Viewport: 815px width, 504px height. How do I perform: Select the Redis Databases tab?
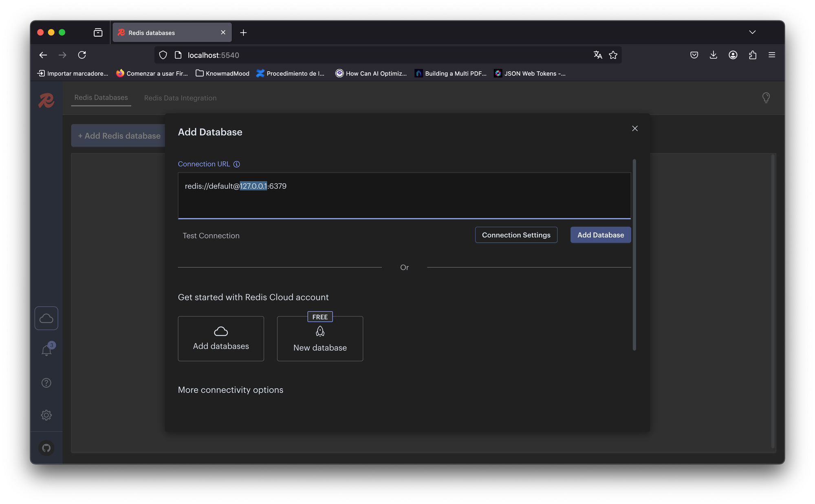click(101, 98)
